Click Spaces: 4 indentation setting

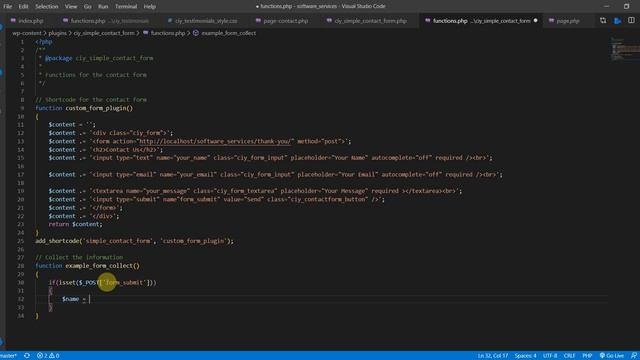tap(525, 356)
